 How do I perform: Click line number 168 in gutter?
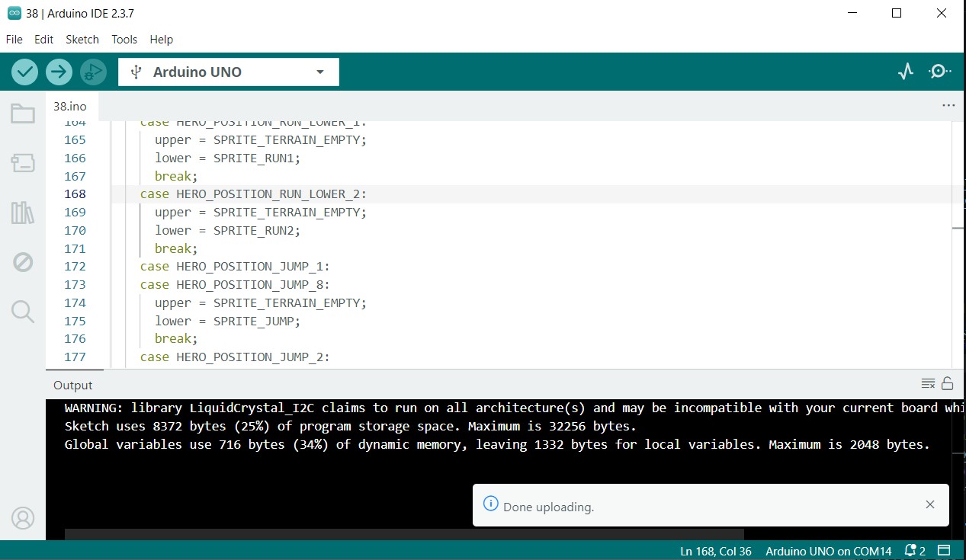(75, 194)
